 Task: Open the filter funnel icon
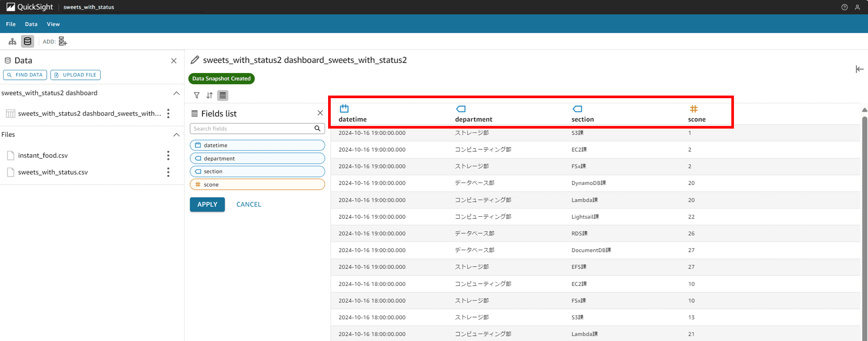(197, 95)
